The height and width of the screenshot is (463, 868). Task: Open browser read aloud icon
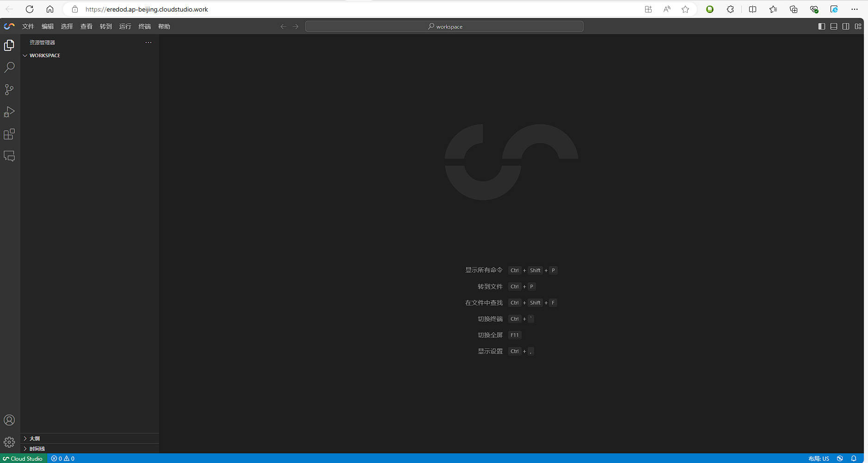pos(667,9)
